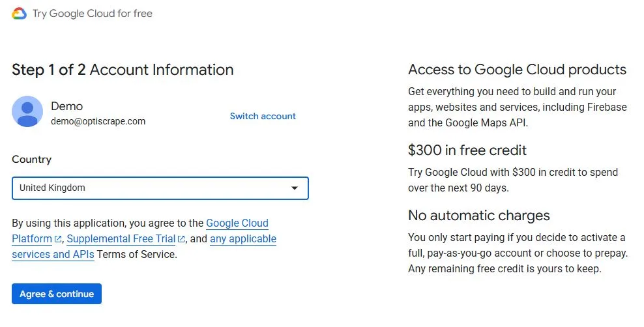This screenshot has height=327, width=644.
Task: Expand the Country dropdown arrow
Action: pos(295,188)
